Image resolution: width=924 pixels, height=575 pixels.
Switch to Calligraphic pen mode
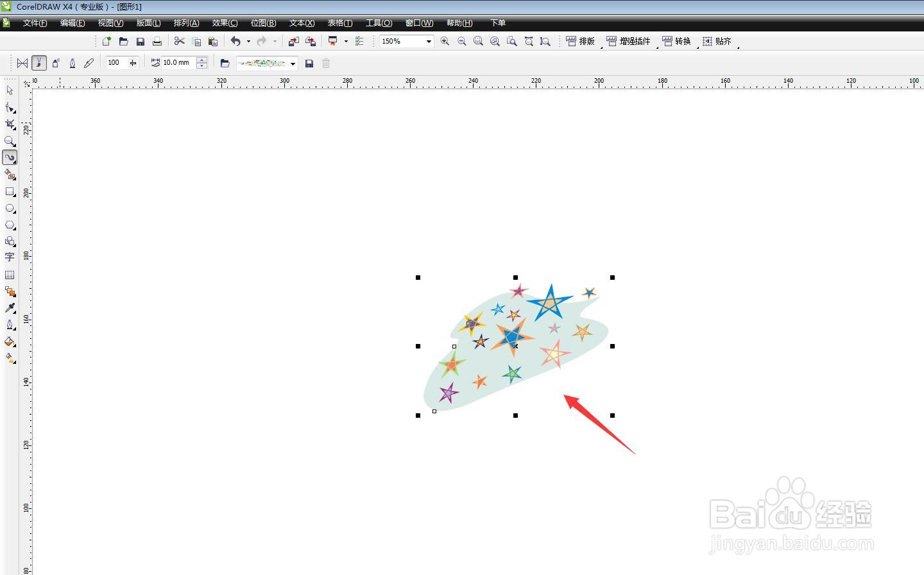coord(73,63)
